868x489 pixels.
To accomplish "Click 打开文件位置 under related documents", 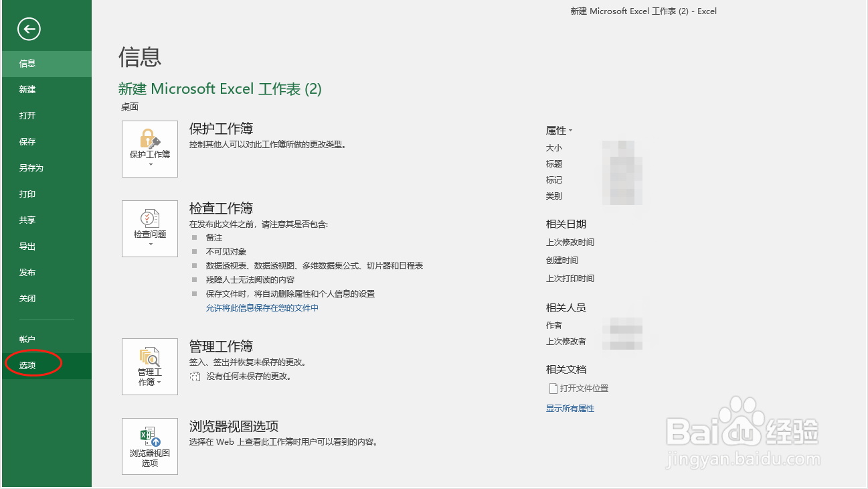I will point(578,389).
